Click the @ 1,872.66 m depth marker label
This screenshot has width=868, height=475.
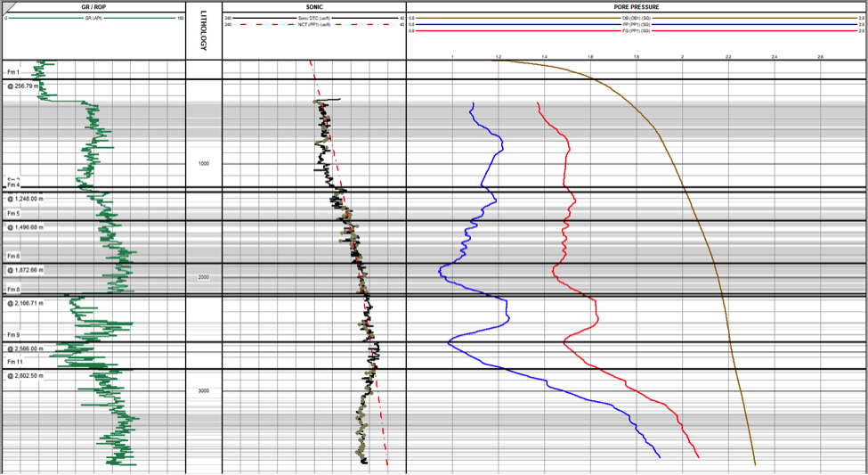click(25, 270)
